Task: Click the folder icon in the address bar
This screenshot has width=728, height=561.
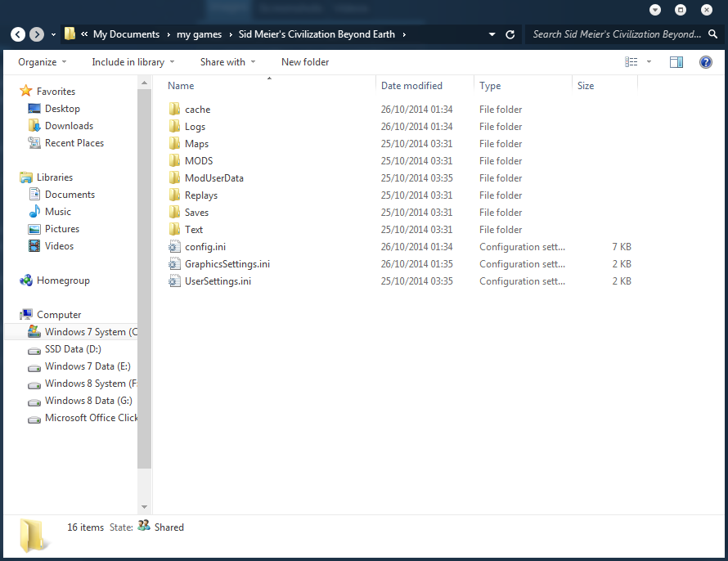Action: [70, 34]
